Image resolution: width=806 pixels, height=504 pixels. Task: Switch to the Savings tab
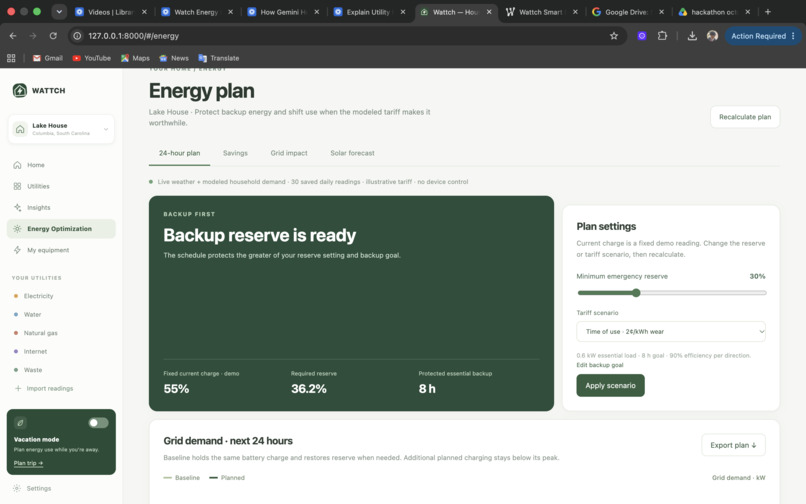coord(235,153)
